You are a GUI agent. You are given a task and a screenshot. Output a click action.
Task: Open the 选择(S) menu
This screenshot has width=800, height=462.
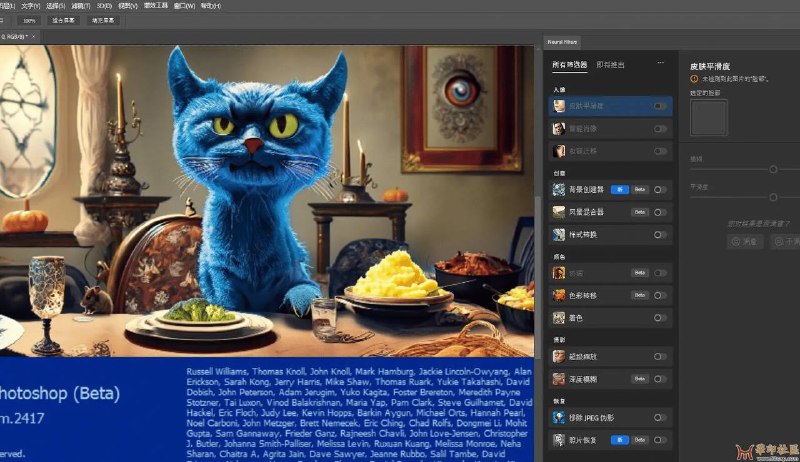[x=56, y=6]
